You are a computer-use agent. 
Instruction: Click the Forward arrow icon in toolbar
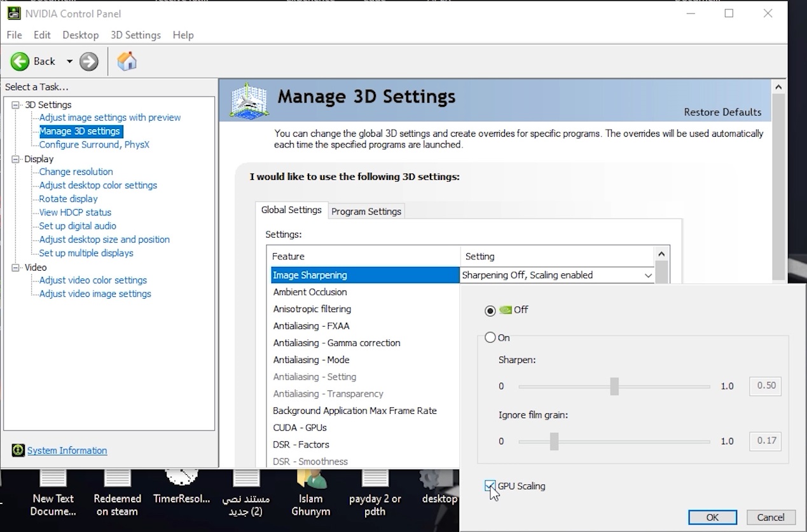tap(89, 61)
